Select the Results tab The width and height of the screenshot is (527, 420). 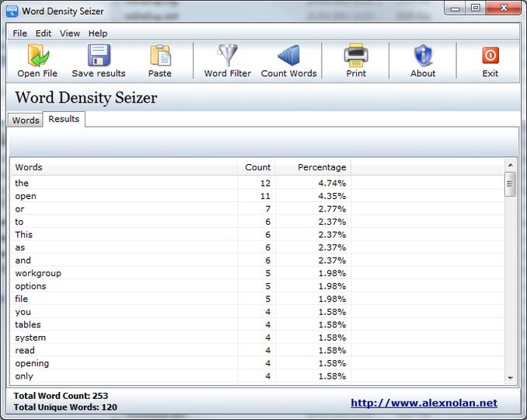pyautogui.click(x=64, y=119)
